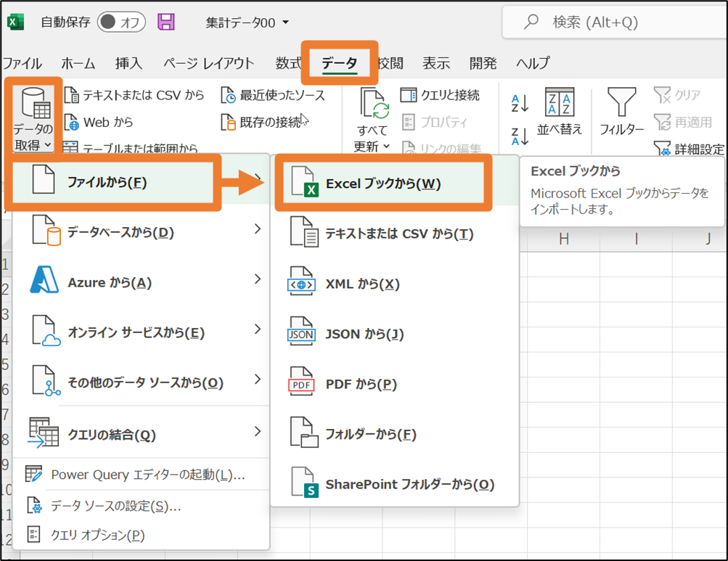Select the データ ribbon tab
728x561 pixels.
[x=340, y=62]
